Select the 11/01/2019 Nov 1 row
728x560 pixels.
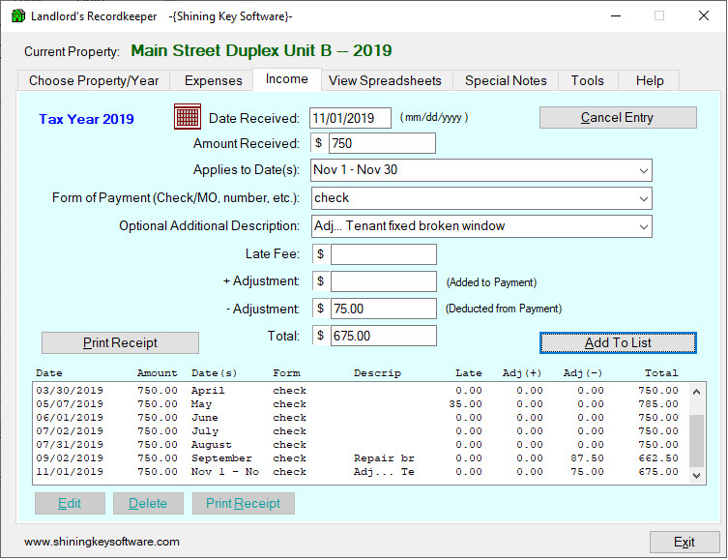pyautogui.click(x=358, y=471)
